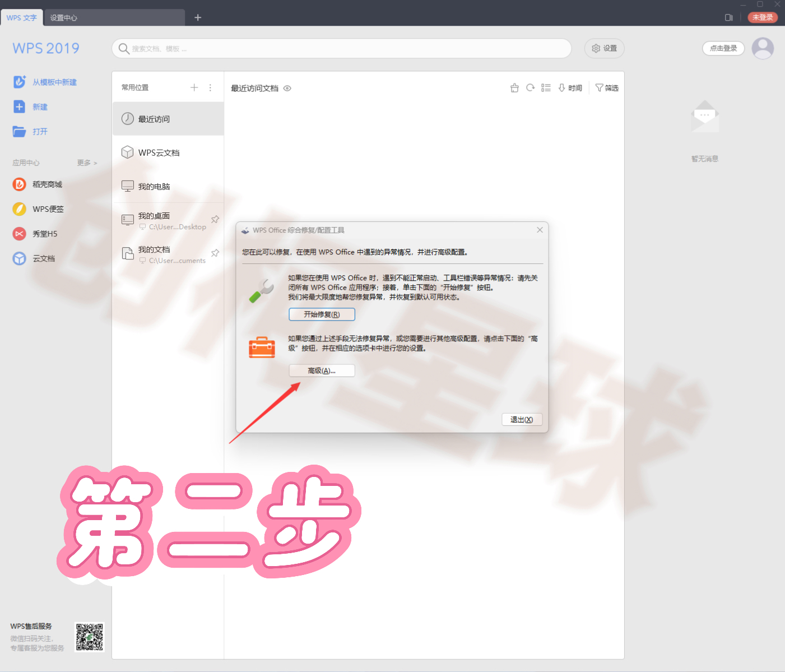Click WPS售后服务 QR code
Image resolution: width=785 pixels, height=672 pixels.
90,637
